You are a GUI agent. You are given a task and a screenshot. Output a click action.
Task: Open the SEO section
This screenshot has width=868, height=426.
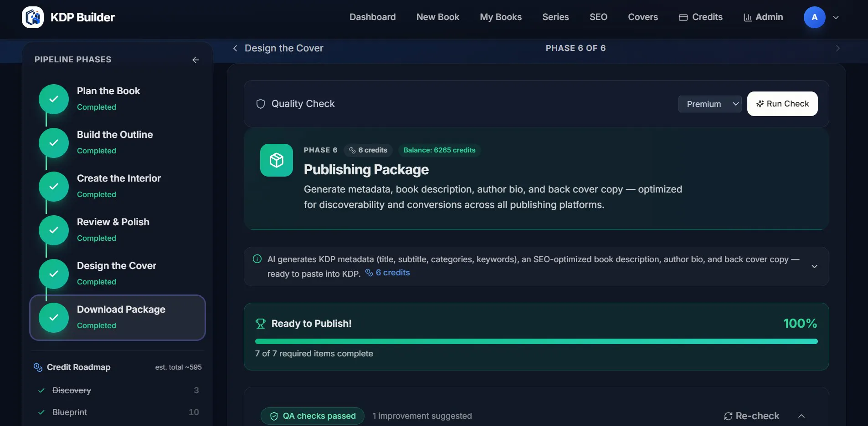598,17
